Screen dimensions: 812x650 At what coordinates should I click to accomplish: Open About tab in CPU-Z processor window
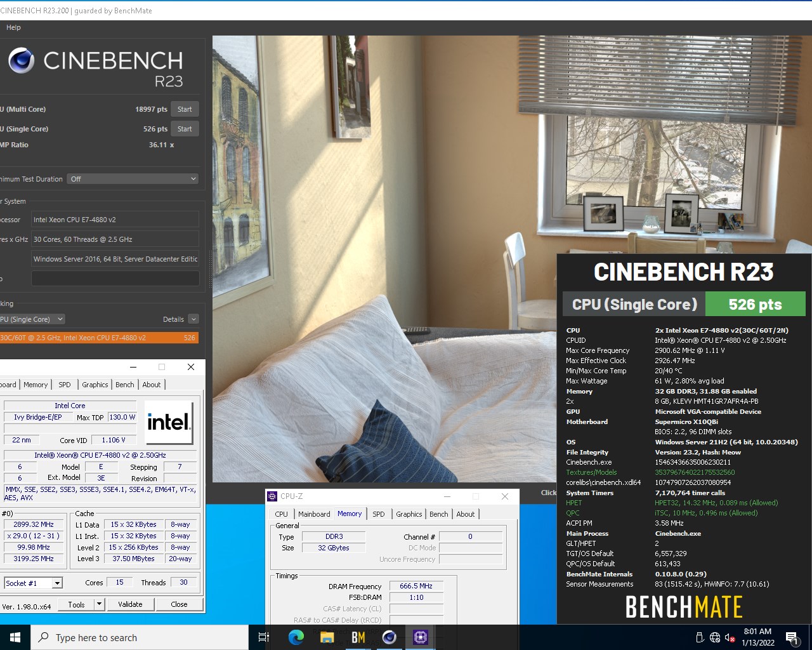152,385
